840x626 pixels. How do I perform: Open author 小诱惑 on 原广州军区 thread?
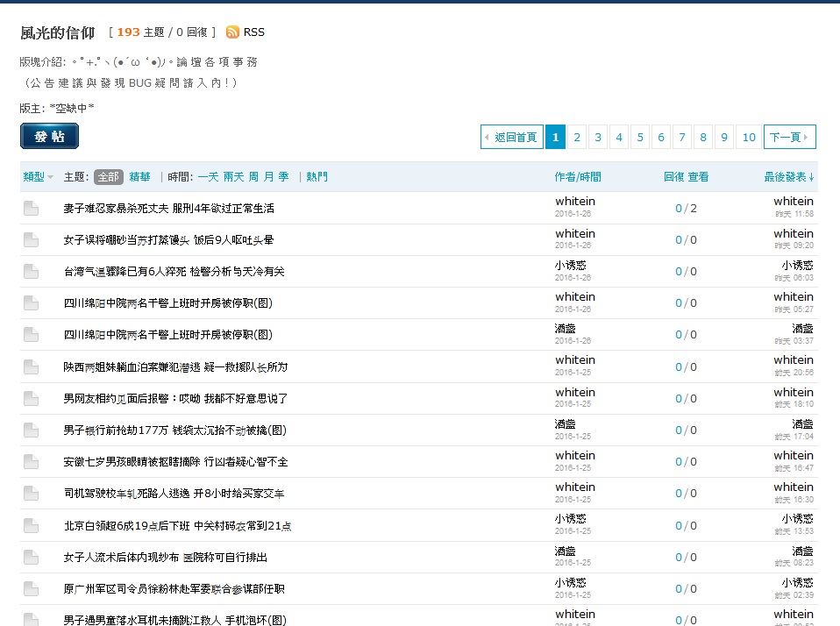[x=570, y=582]
